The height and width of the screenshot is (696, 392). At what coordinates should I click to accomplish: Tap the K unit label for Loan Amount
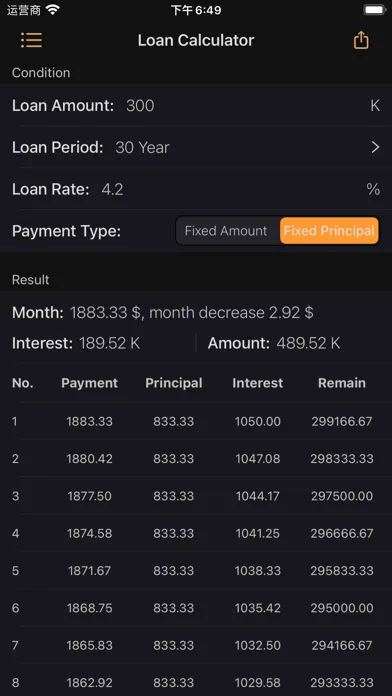[x=375, y=106]
